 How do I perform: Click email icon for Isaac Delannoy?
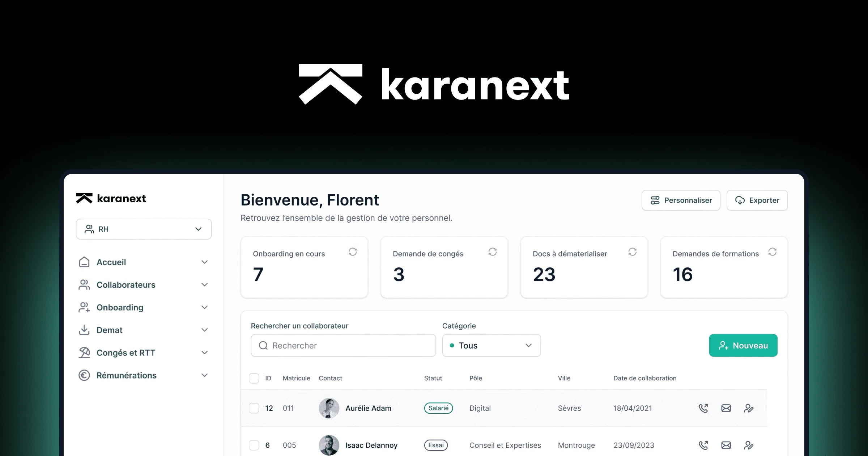click(726, 445)
